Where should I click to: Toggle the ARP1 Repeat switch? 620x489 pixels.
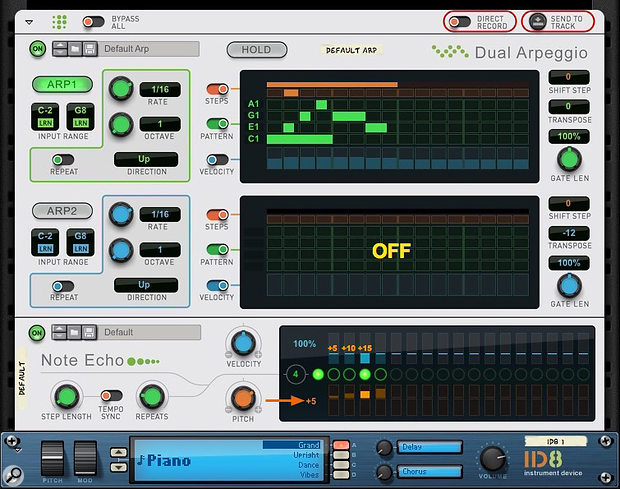coord(63,160)
